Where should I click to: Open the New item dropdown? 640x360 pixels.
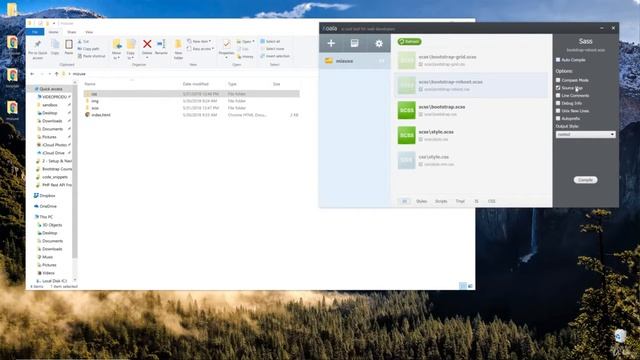pyautogui.click(x=199, y=41)
